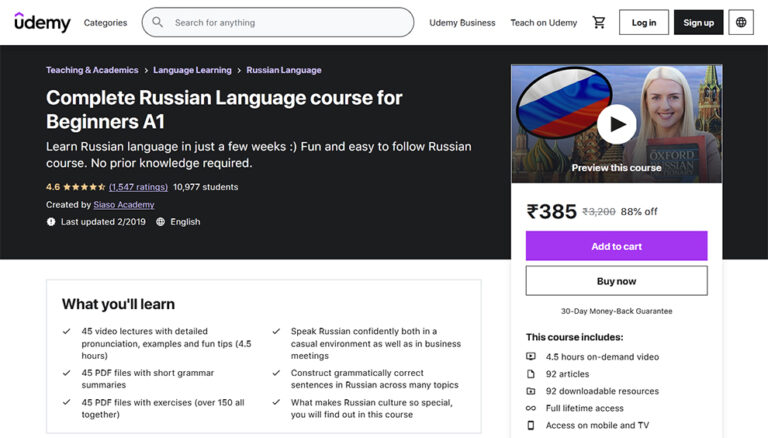Click the Add to cart button
Image resolution: width=768 pixels, height=438 pixels.
(617, 246)
